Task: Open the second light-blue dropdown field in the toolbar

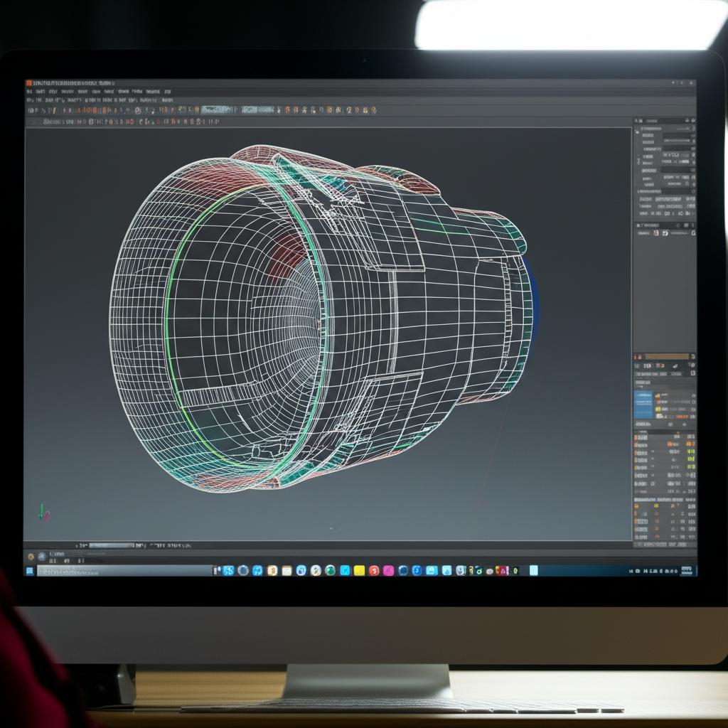Action: pyautogui.click(x=257, y=109)
